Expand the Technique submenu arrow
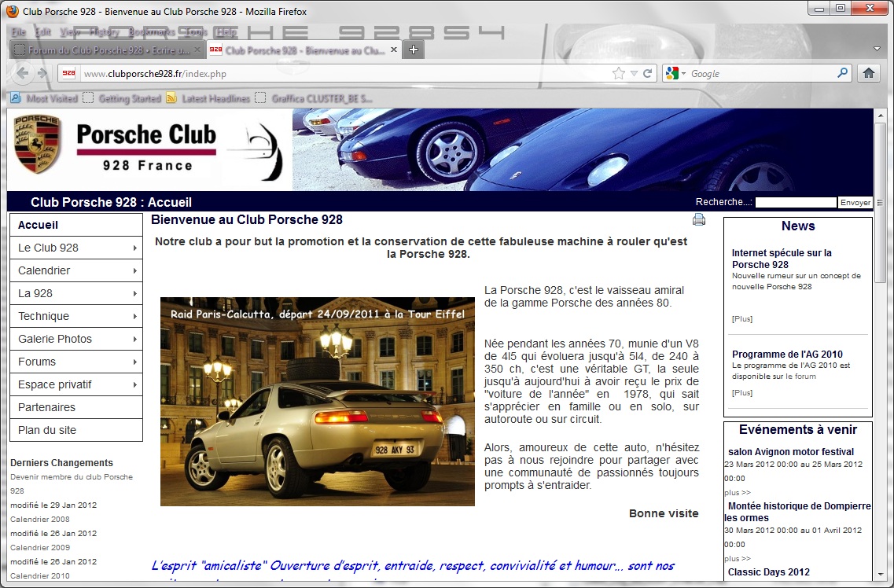 (x=134, y=316)
